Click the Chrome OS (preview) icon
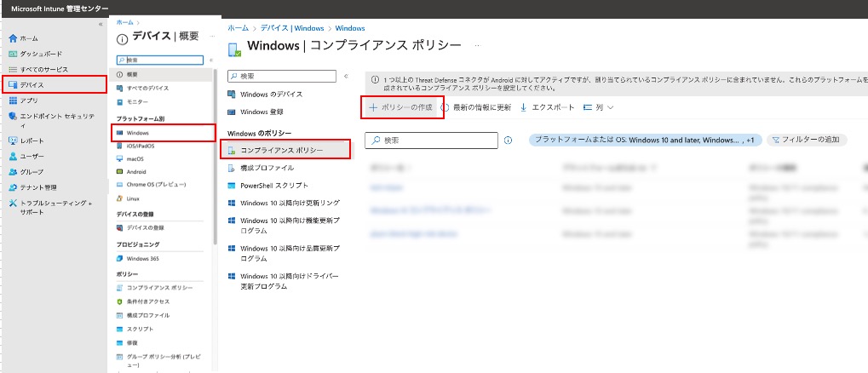868x373 pixels. point(120,184)
